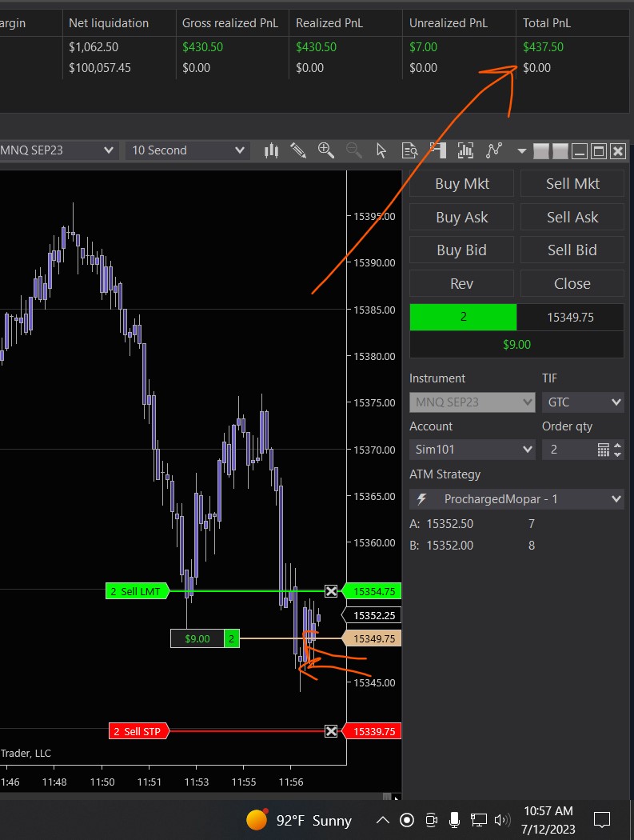This screenshot has width=634, height=840.
Task: Click the taskbar screen recording circle icon
Action: click(407, 820)
